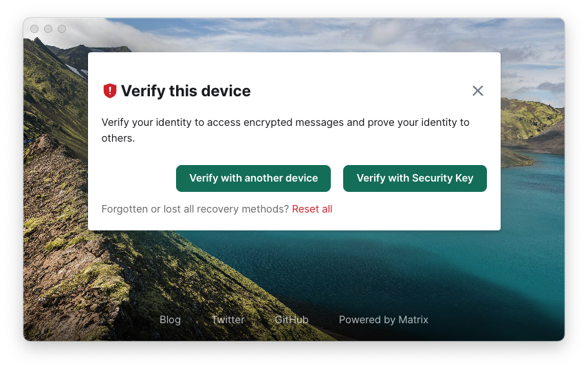Viewport: 588px width, 370px height.
Task: Visit the GitHub footer link
Action: [292, 320]
